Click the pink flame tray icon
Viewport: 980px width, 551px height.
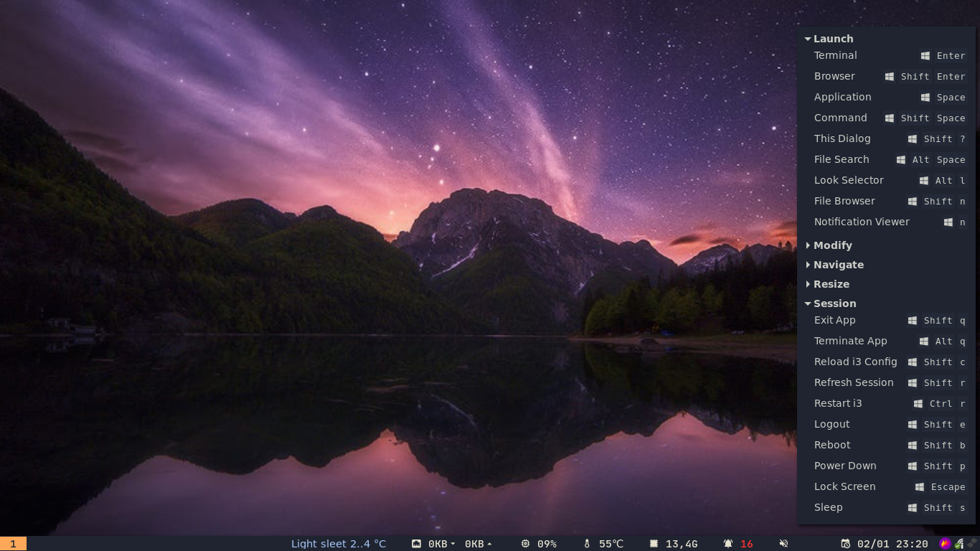[x=945, y=544]
